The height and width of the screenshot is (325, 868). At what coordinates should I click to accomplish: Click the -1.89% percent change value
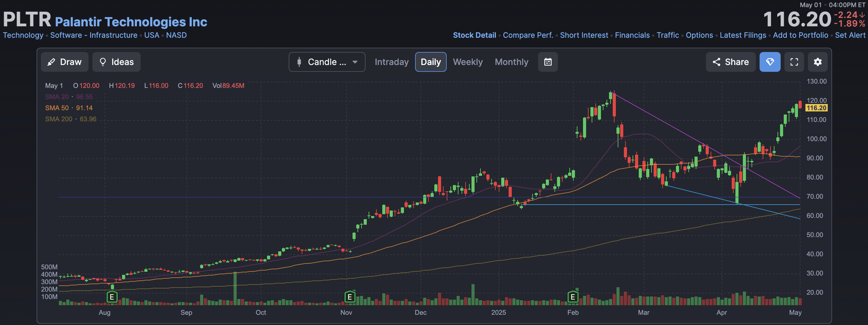point(849,24)
